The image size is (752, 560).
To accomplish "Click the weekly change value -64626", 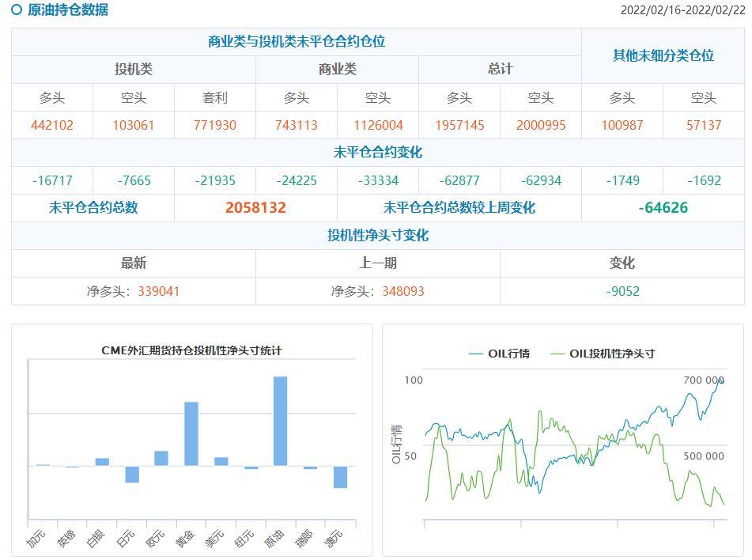I will (663, 208).
